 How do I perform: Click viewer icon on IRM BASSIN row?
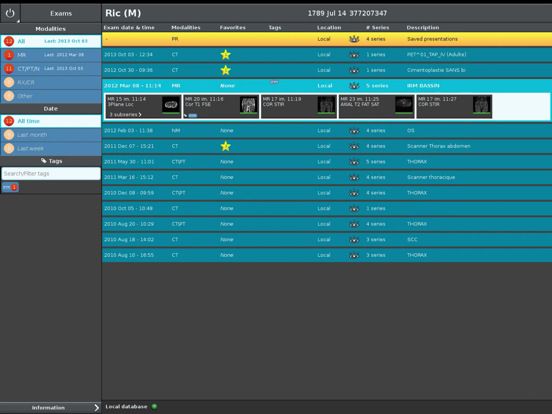tap(354, 86)
